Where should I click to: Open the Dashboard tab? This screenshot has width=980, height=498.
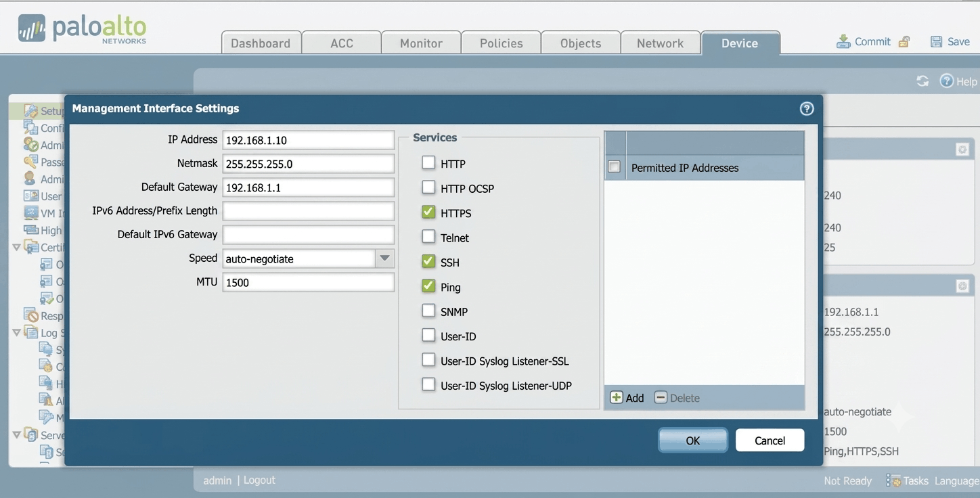261,43
